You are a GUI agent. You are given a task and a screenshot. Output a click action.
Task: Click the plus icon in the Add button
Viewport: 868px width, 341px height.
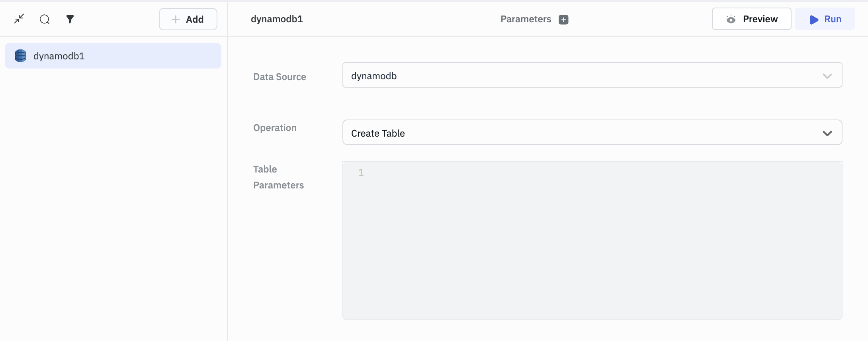[x=176, y=19]
